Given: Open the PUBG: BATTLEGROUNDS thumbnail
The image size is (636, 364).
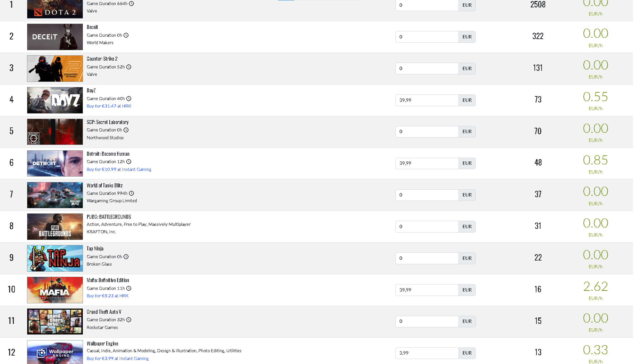Looking at the screenshot, I should pyautogui.click(x=55, y=226).
